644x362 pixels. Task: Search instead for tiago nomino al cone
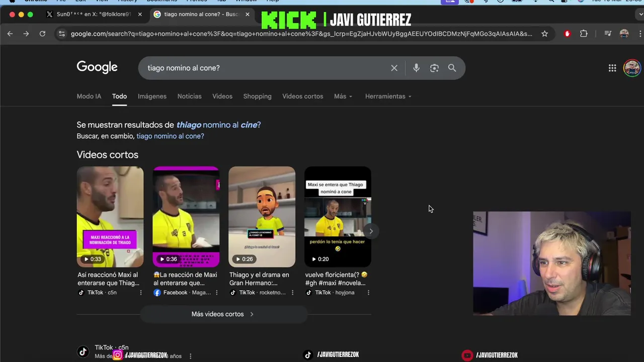tap(170, 136)
